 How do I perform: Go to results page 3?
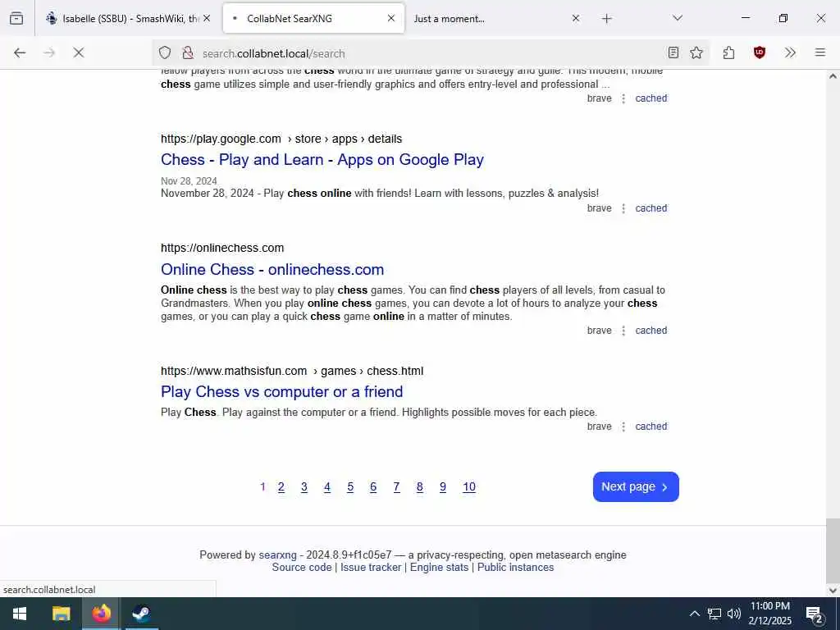point(304,487)
